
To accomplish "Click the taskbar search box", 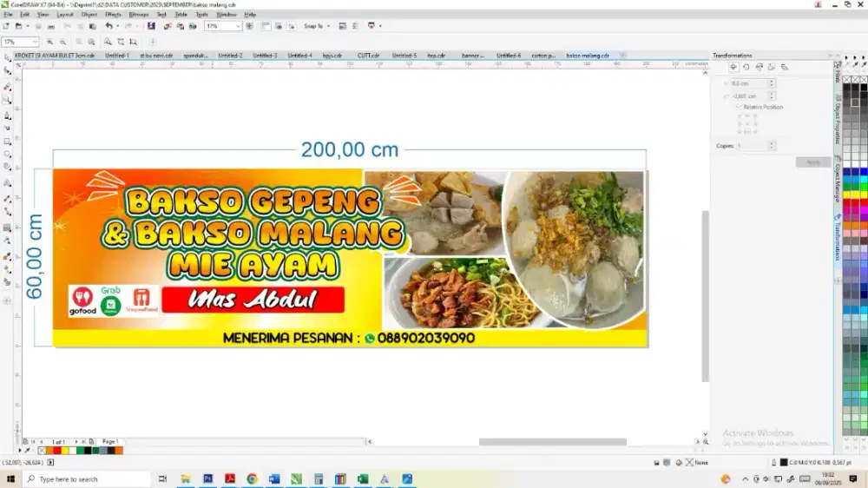I will point(87,479).
